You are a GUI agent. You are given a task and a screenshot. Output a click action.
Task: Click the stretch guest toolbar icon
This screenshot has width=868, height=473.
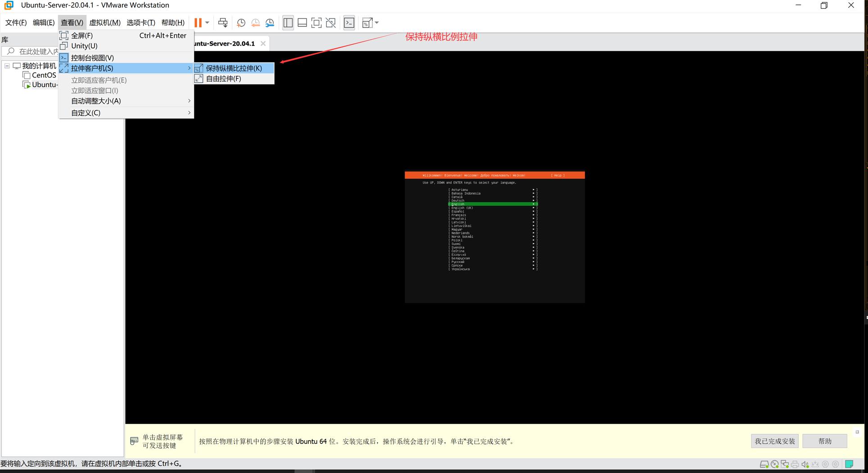tap(367, 23)
